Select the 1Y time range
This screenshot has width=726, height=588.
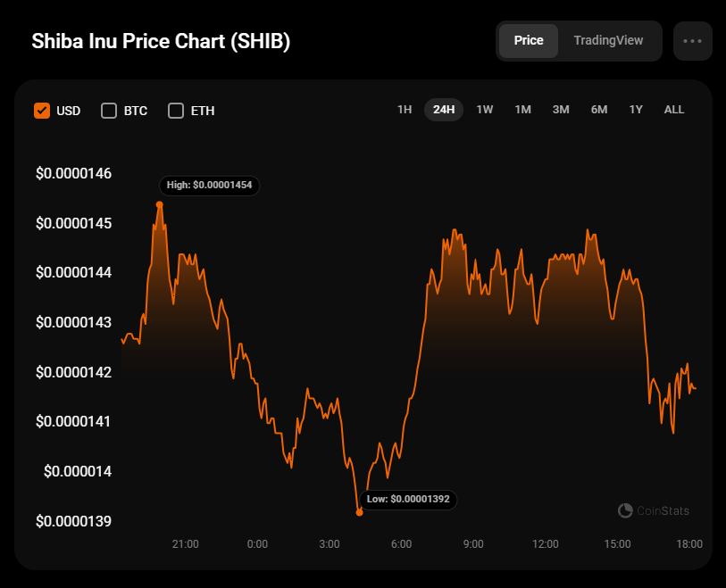[636, 110]
